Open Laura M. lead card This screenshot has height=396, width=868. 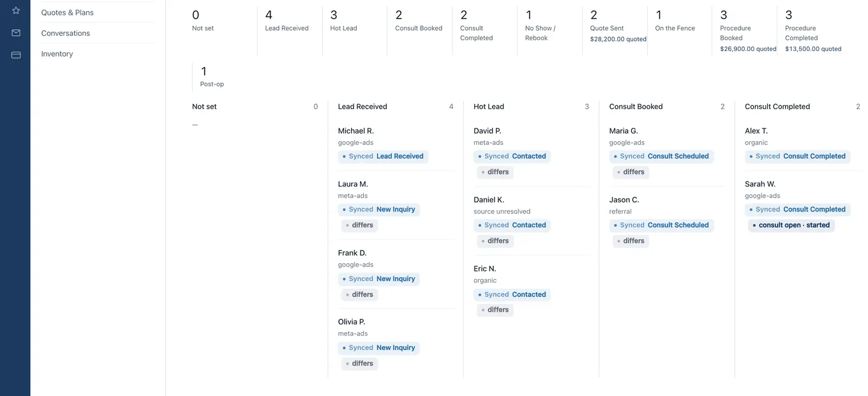tap(396, 204)
